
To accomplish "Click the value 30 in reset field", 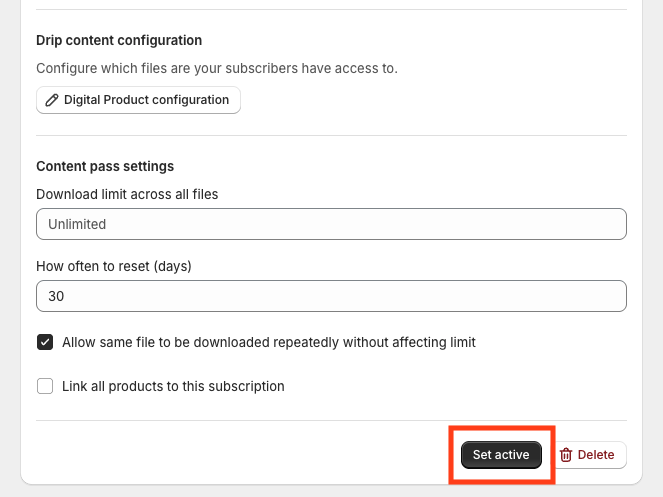I will 56,296.
